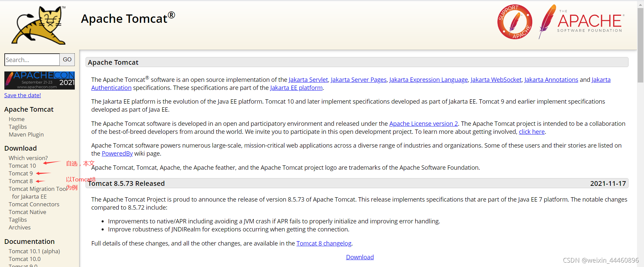Click the GO search button

click(x=67, y=60)
